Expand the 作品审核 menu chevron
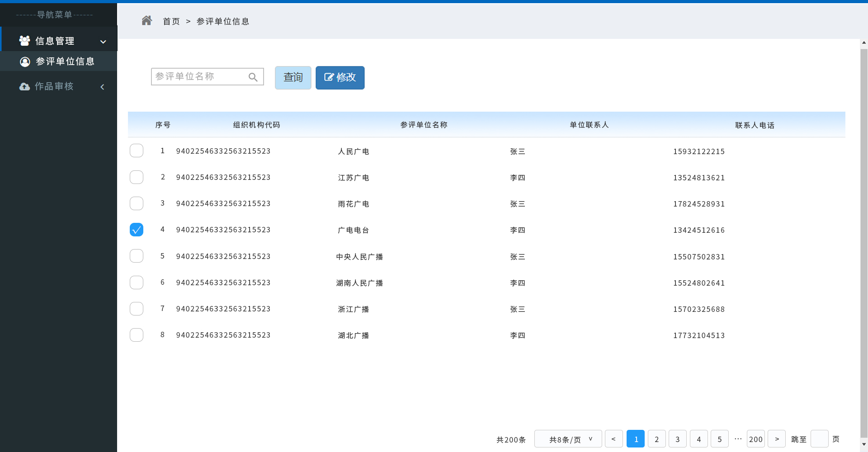Viewport: 868px width, 452px height. [x=103, y=87]
